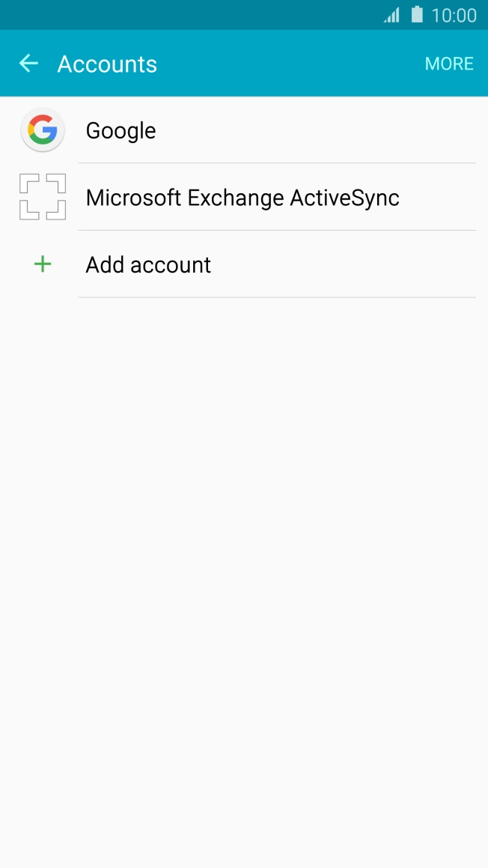The width and height of the screenshot is (488, 868).
Task: Tap the teal header bar
Action: pyautogui.click(x=244, y=63)
